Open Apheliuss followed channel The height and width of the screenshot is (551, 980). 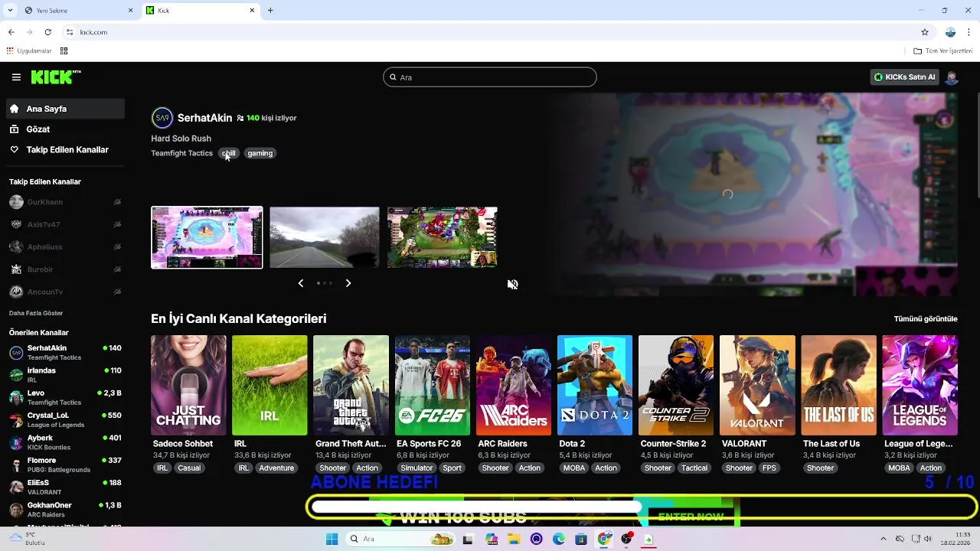[x=65, y=247]
